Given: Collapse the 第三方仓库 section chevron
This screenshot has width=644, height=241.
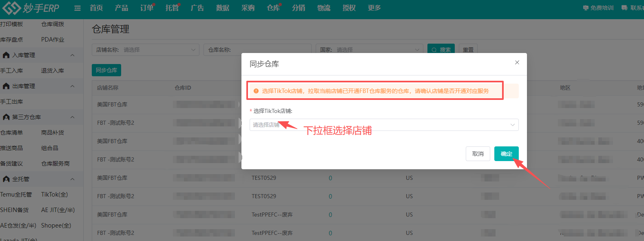Looking at the screenshot, I should click(72, 117).
